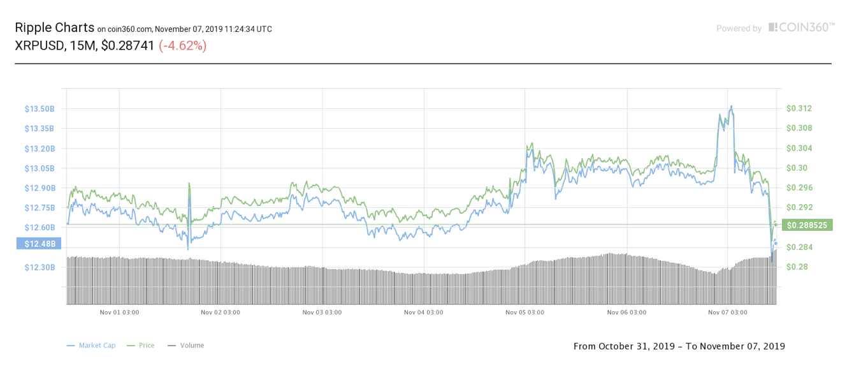
Task: Click the XRPUSD, 15M price heading
Action: (85, 46)
